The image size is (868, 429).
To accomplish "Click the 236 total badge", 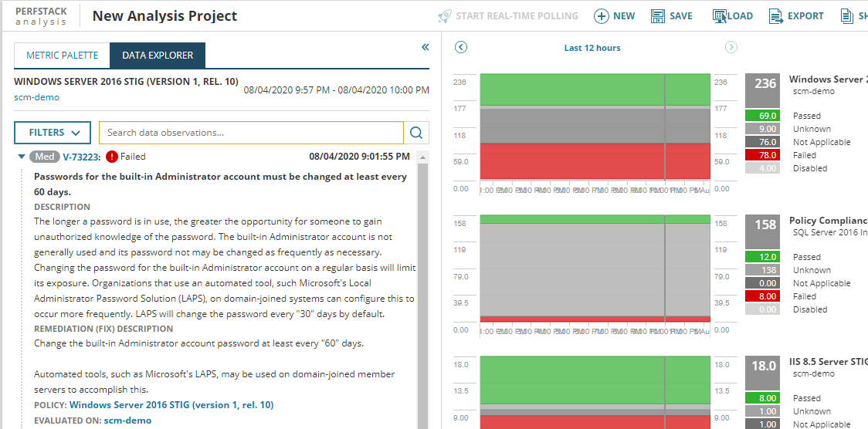I will [x=762, y=91].
